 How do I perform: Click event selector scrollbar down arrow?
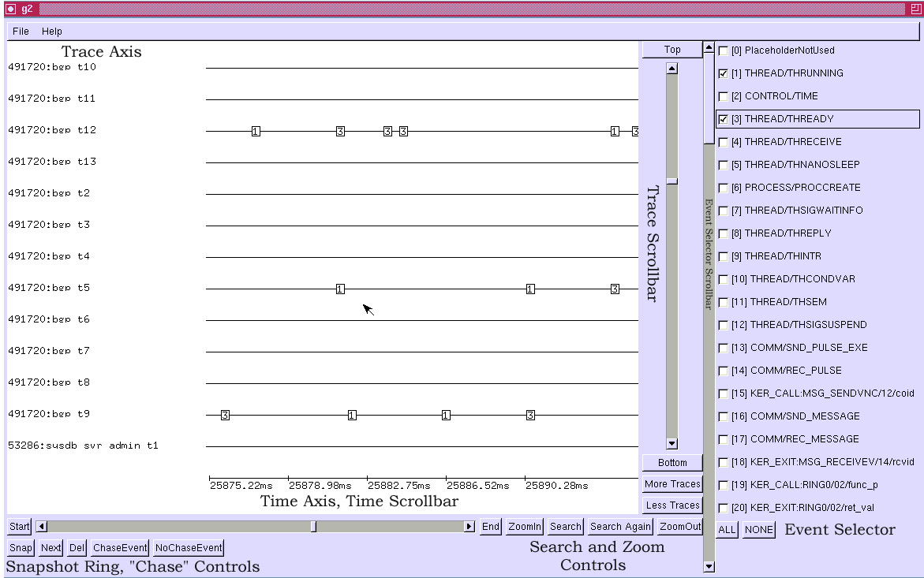point(708,565)
